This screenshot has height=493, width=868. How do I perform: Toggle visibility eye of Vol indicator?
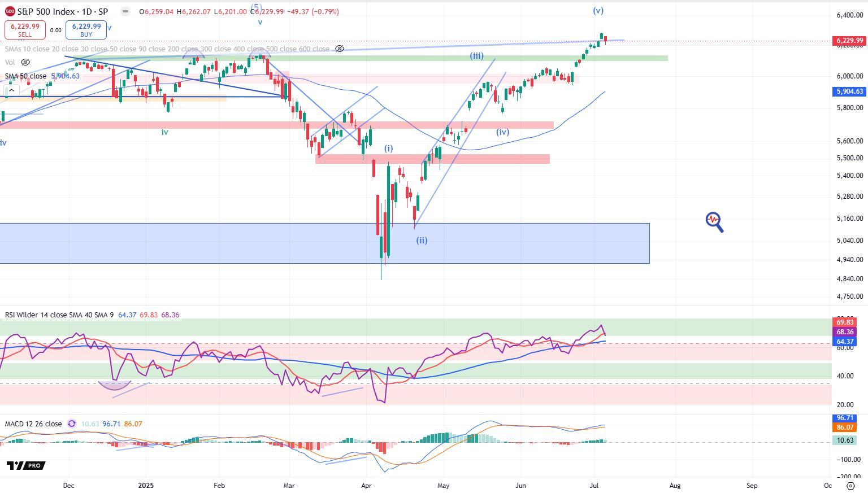(25, 62)
